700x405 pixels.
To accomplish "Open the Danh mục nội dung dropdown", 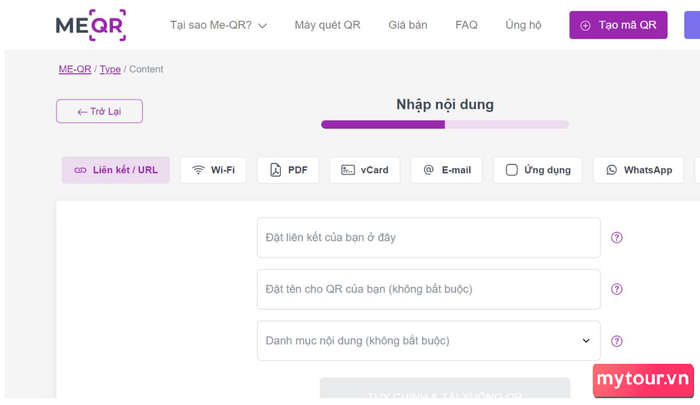I will pyautogui.click(x=428, y=341).
